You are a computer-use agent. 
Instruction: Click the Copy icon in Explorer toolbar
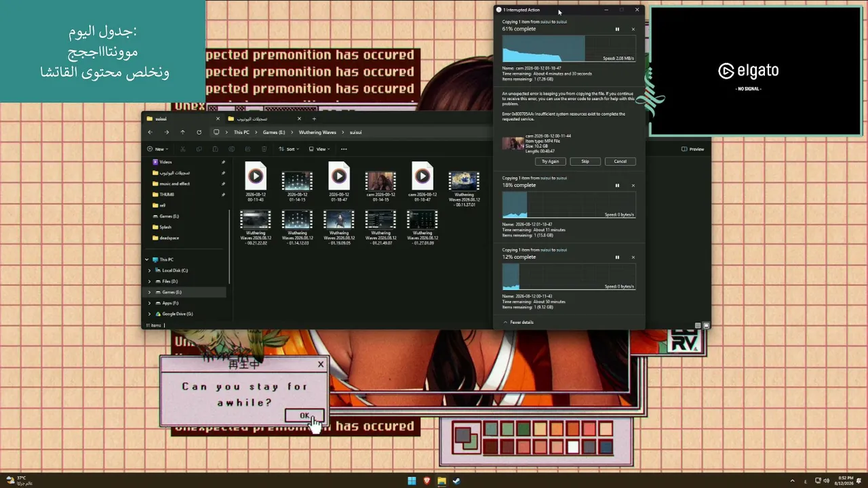(199, 149)
